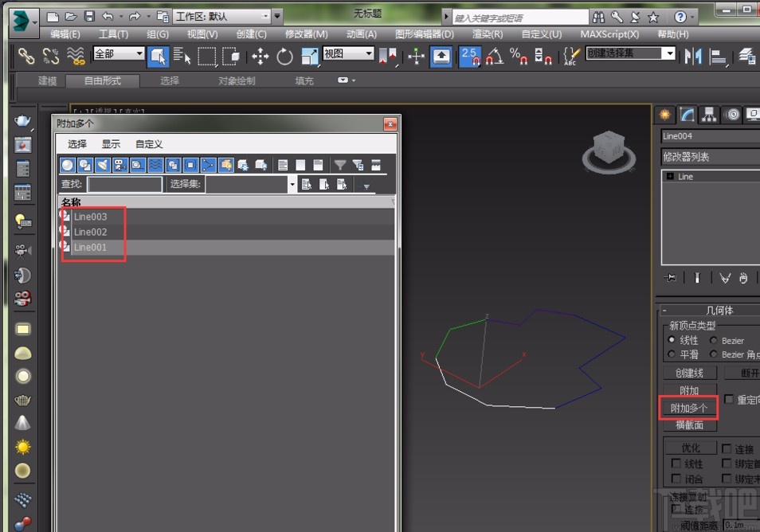This screenshot has width=760, height=532.
Task: Toggle the shapes display filter in attach dialog
Action: pos(84,165)
